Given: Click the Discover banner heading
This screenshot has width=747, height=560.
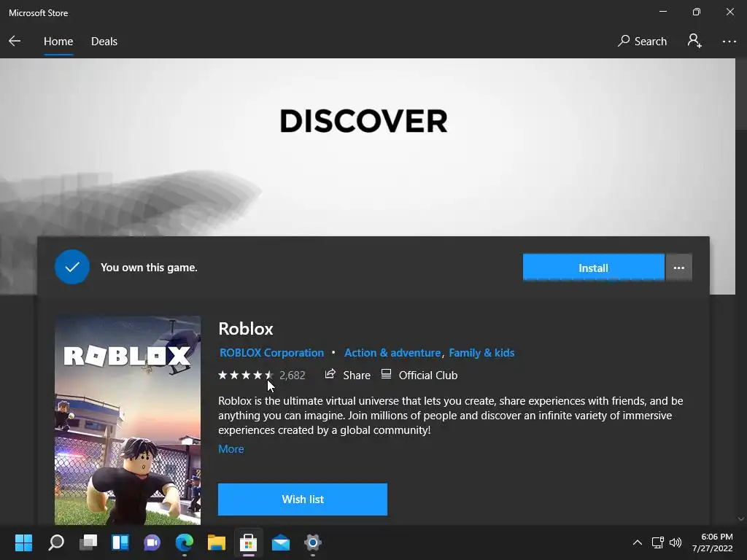Looking at the screenshot, I should 363,121.
